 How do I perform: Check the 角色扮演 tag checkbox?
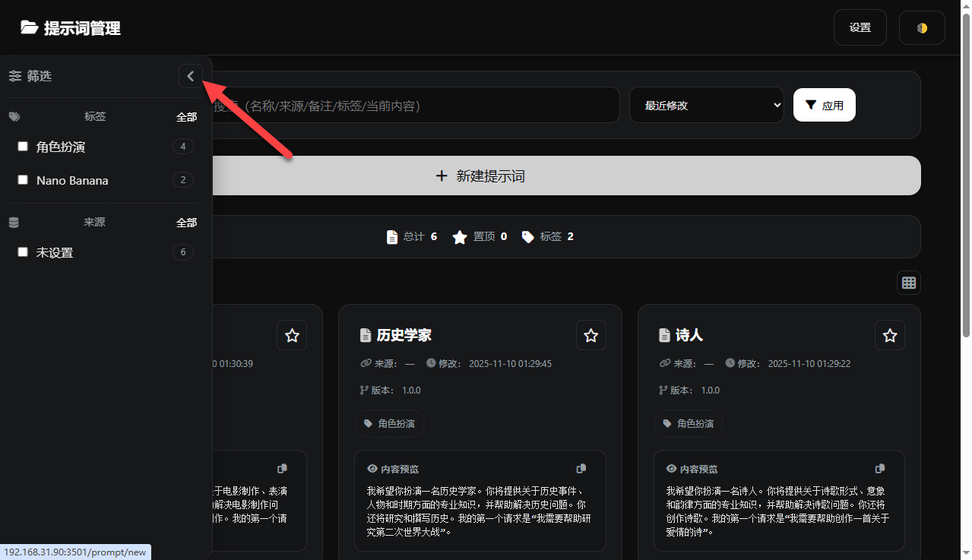pos(22,146)
